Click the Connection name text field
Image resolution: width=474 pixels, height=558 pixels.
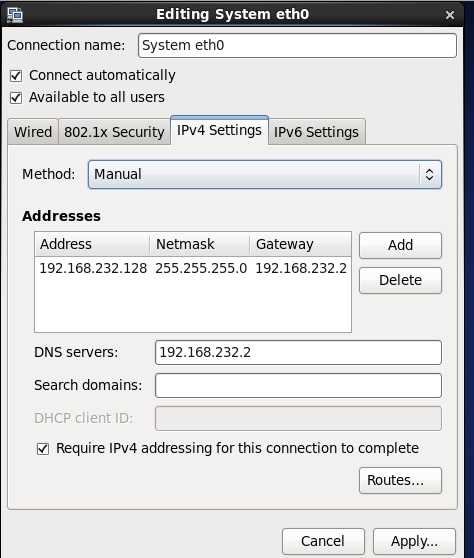coord(297,46)
